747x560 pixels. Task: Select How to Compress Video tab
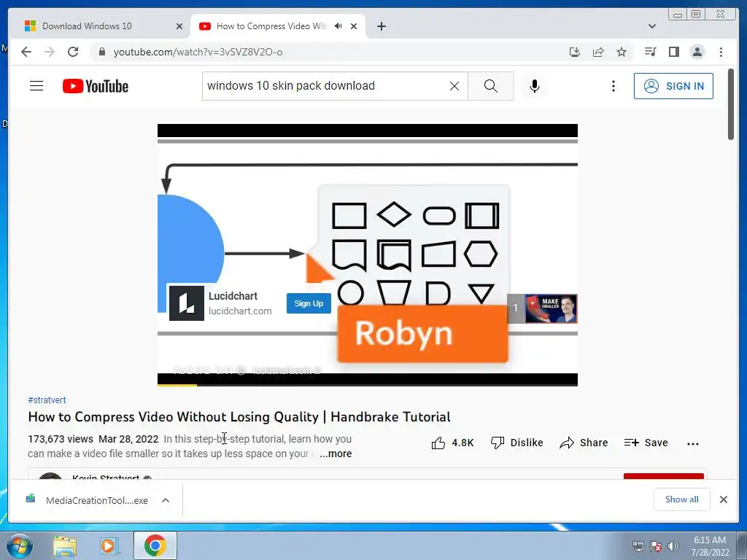[x=271, y=26]
